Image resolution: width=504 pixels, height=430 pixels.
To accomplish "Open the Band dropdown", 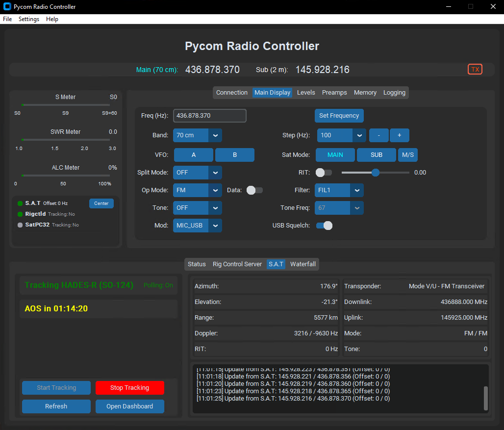I will [x=197, y=135].
